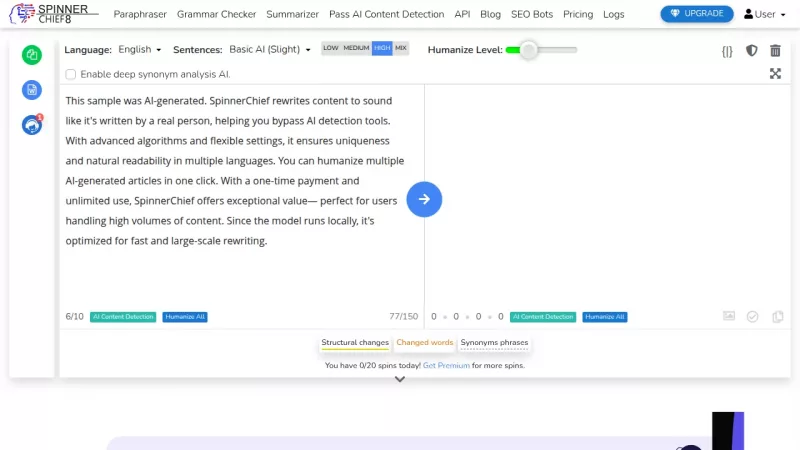Click the blue arrow paraphrase button
The width and height of the screenshot is (800, 450).
click(x=424, y=199)
